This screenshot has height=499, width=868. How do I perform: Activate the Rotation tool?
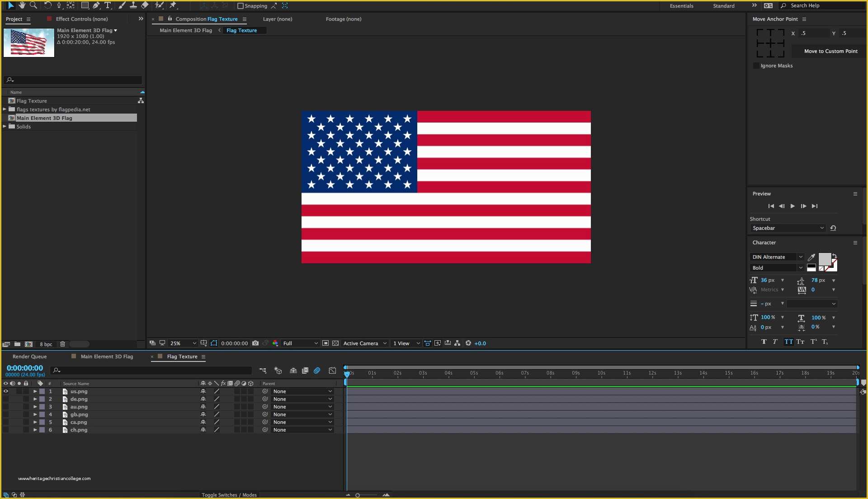(47, 6)
